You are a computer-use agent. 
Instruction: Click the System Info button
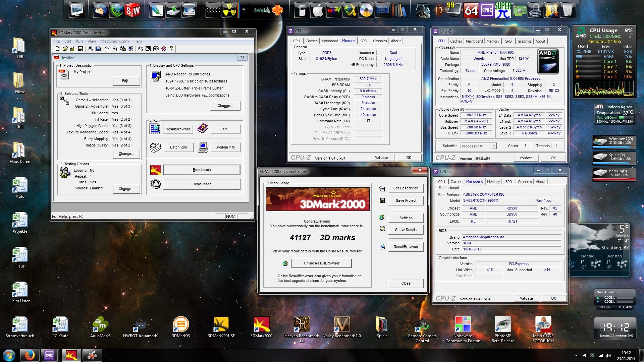tap(225, 147)
